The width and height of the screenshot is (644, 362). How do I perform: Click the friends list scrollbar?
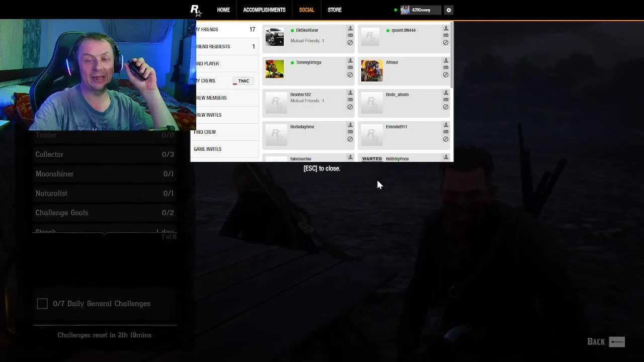(452, 55)
